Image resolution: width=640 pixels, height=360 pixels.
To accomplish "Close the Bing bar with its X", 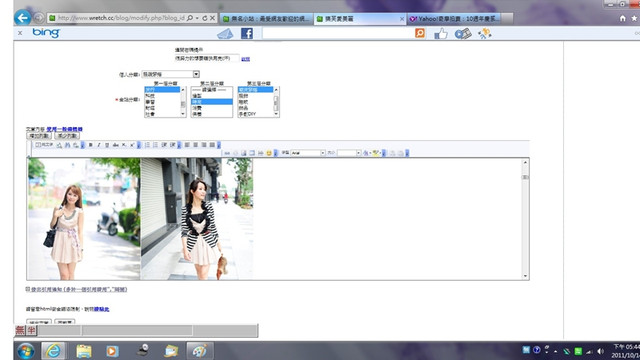I will pyautogui.click(x=20, y=33).
